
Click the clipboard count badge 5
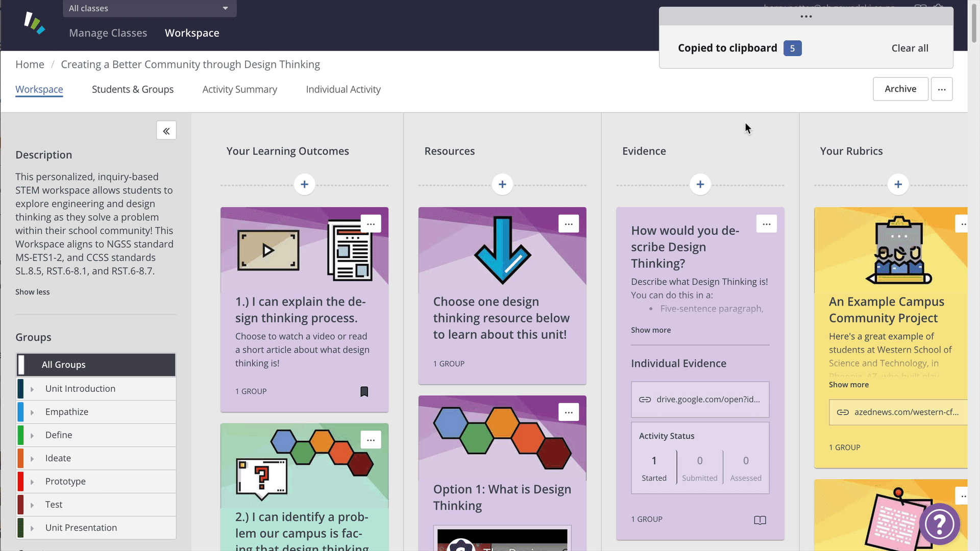[x=792, y=48]
